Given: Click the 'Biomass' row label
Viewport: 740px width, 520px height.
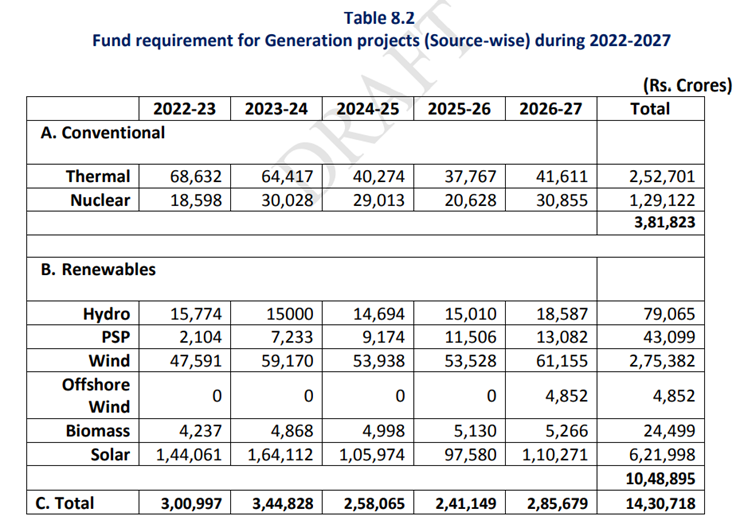Looking at the screenshot, I should tap(98, 431).
